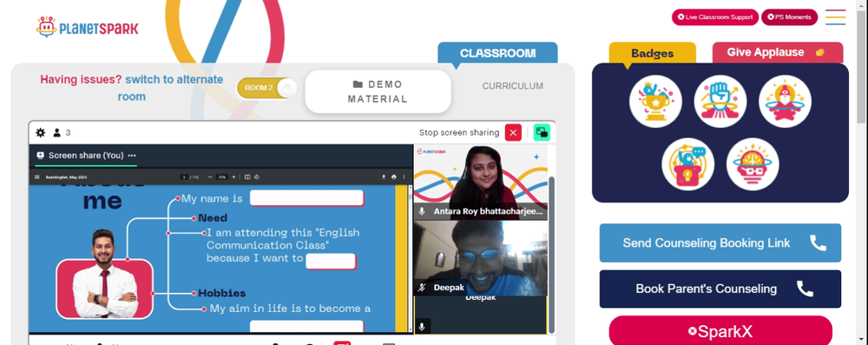The image size is (868, 345).
Task: Award the podium speaker badge
Action: point(688,164)
